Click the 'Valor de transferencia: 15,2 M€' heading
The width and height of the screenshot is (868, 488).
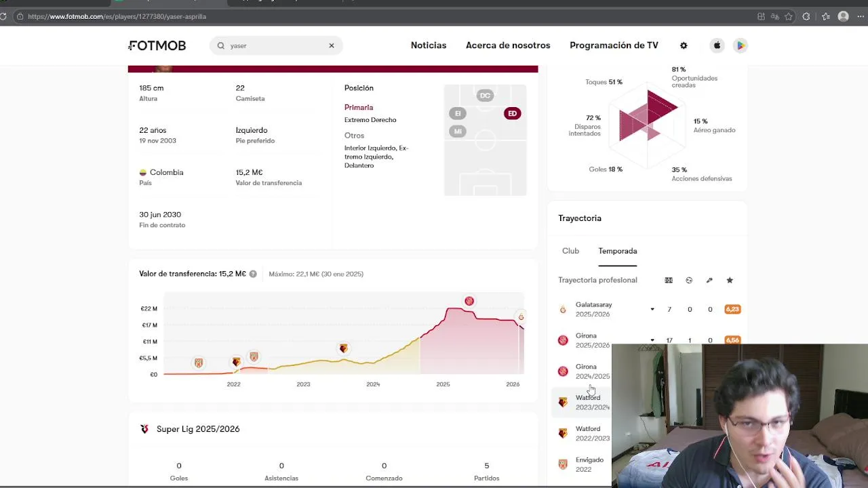[x=193, y=274]
